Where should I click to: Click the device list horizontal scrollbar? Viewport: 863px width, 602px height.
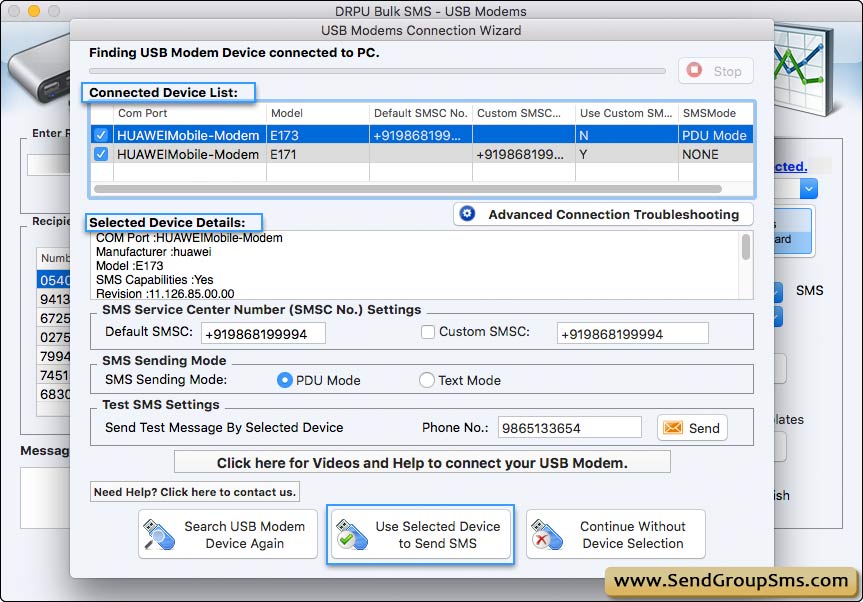408,189
